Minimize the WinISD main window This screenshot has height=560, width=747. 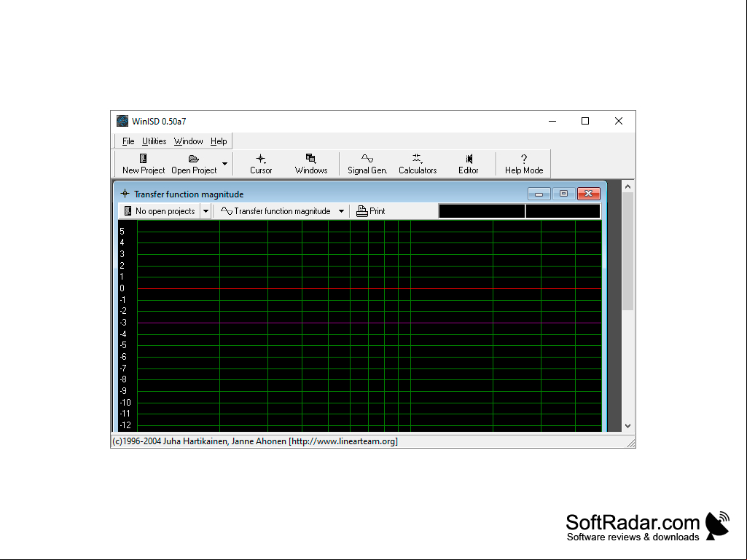coord(552,121)
